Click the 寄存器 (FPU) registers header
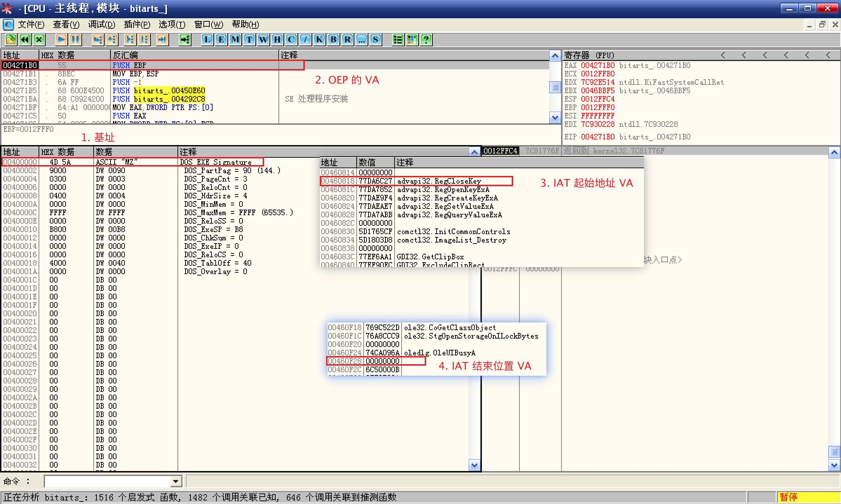The image size is (841, 504). [x=589, y=55]
